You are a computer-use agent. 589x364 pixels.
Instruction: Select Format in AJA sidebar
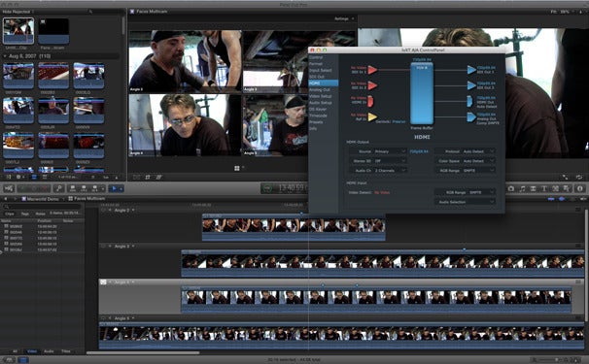click(316, 64)
